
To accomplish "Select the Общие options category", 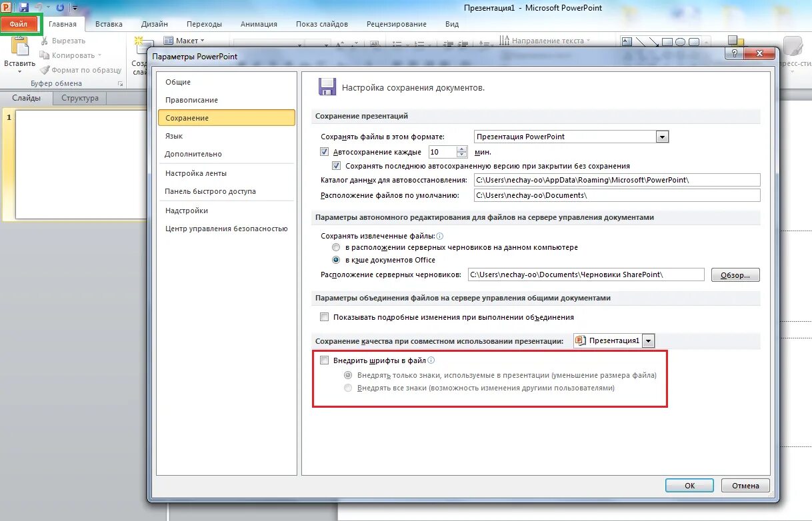I will [226, 82].
